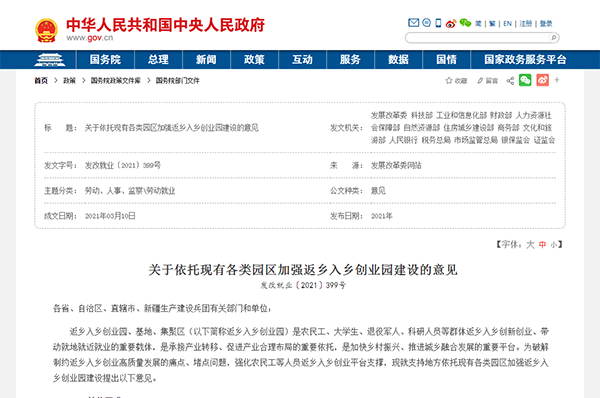Open the 数据 menu
This screenshot has width=600, height=398.
pos(398,60)
